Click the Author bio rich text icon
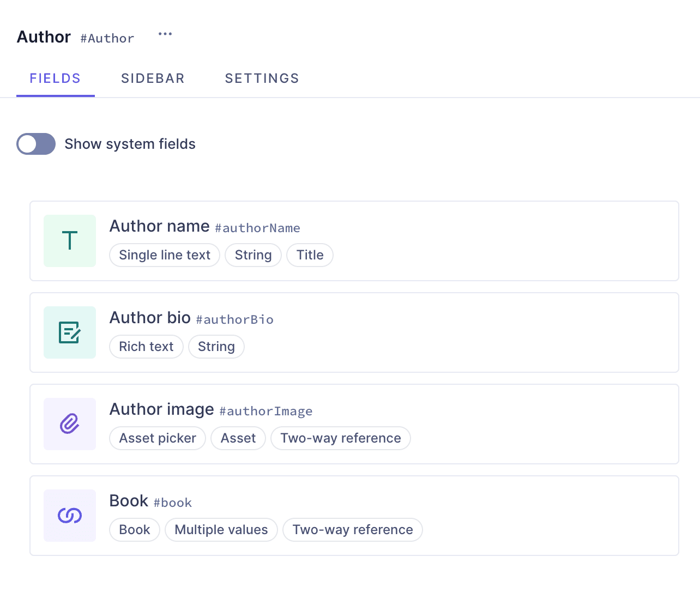The height and width of the screenshot is (593, 700). [70, 332]
